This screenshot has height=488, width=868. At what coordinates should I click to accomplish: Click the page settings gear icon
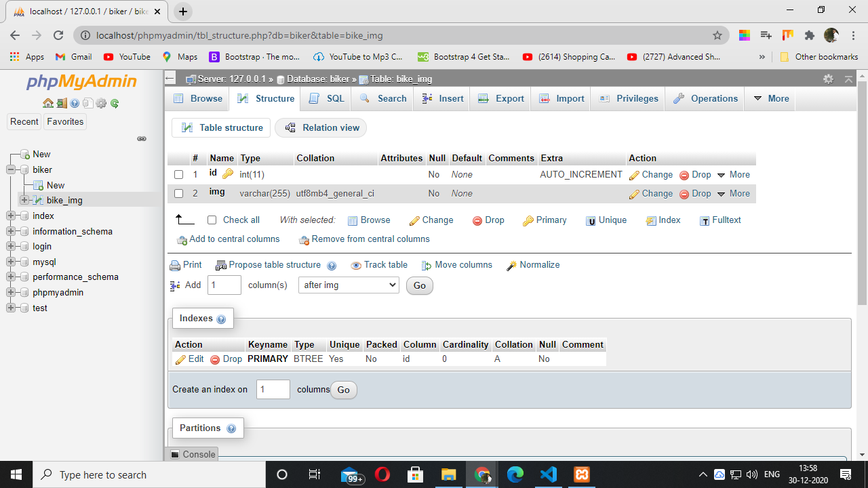click(x=828, y=79)
